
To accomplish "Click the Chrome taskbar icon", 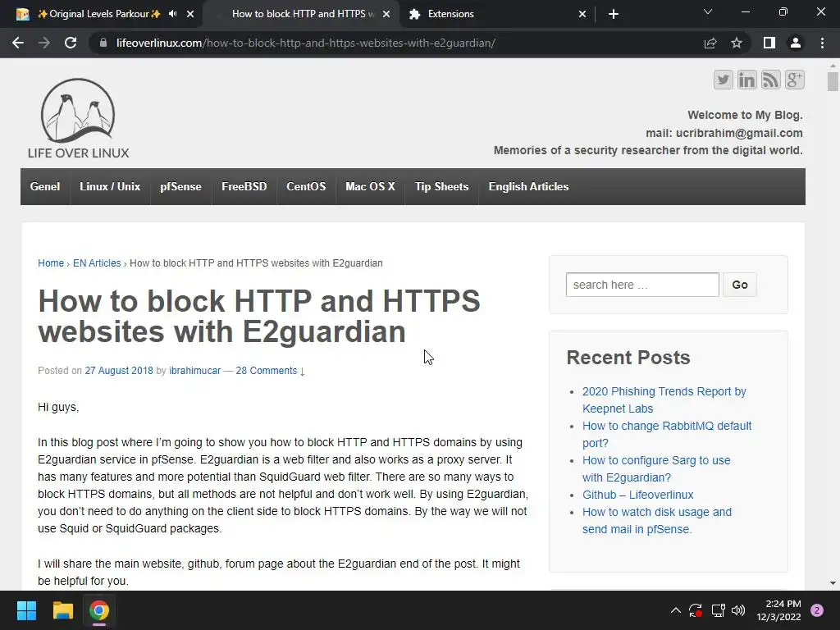I will [99, 610].
